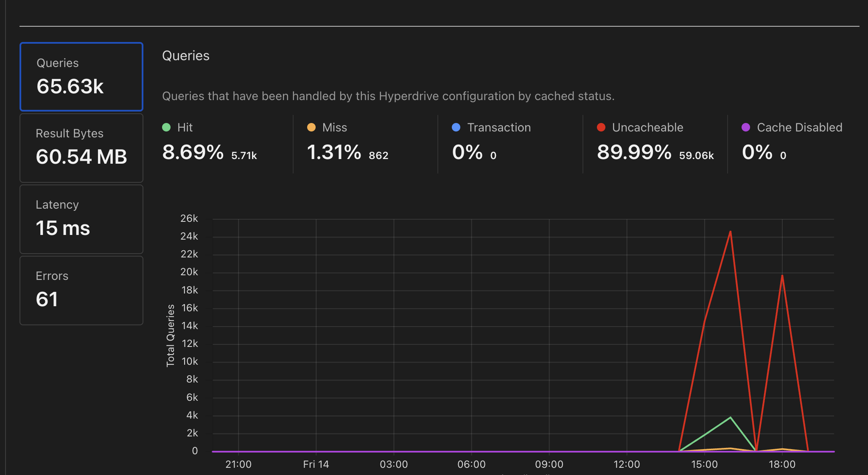Screen dimensions: 868x475
Task: Toggle the red Uncacheable legend dot
Action: pyautogui.click(x=601, y=127)
